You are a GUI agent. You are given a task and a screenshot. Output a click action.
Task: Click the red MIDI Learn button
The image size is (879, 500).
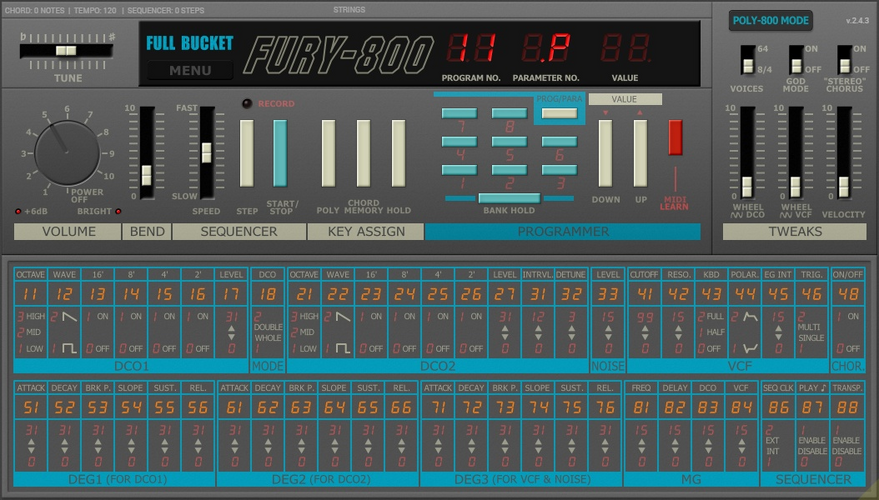coord(675,137)
